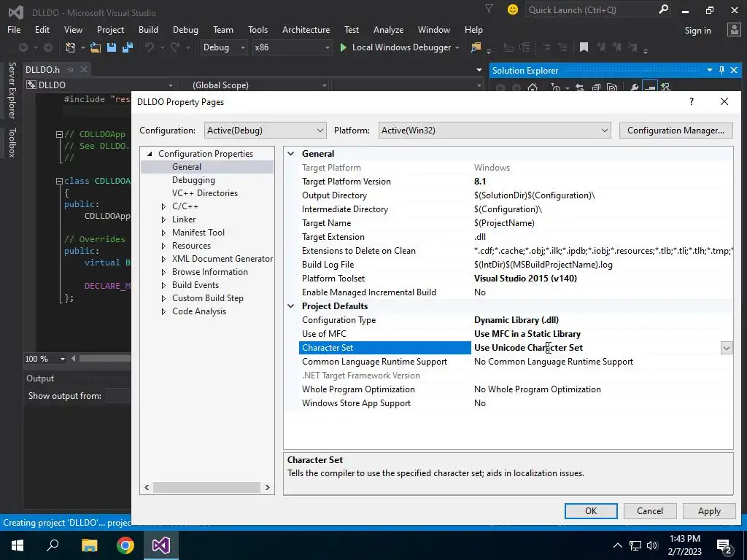Open the Architecture menu

pos(306,29)
